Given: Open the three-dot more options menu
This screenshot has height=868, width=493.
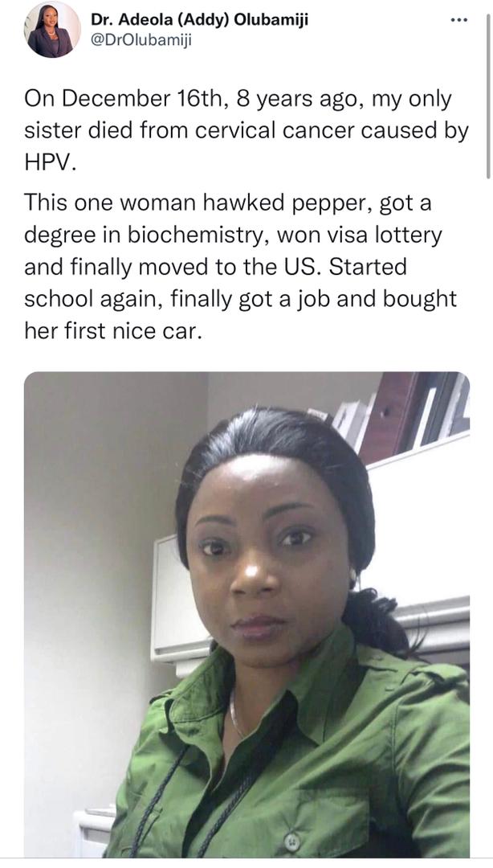Looking at the screenshot, I should [x=459, y=20].
